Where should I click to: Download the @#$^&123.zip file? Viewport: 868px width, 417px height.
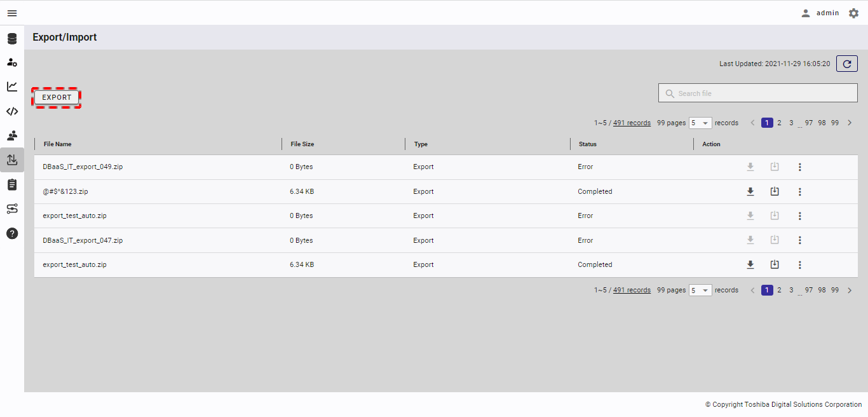(750, 191)
